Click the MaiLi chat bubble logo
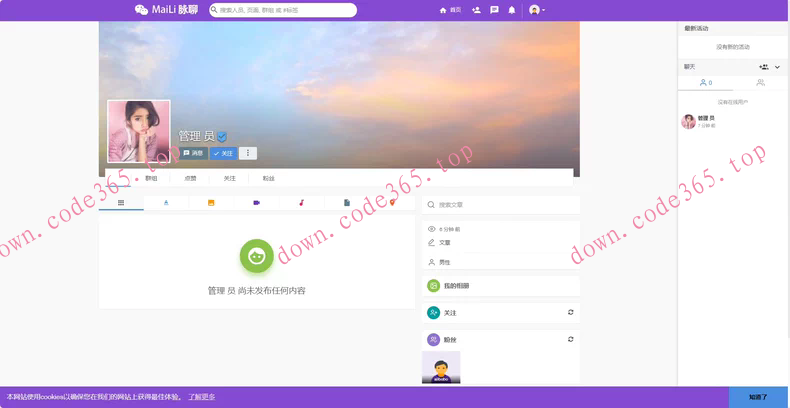The image size is (790, 408). click(x=141, y=10)
